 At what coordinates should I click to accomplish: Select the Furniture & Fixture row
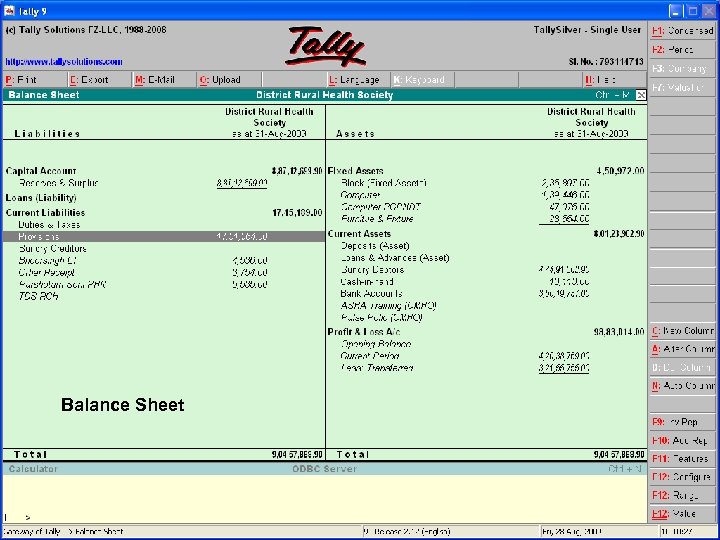point(486,219)
